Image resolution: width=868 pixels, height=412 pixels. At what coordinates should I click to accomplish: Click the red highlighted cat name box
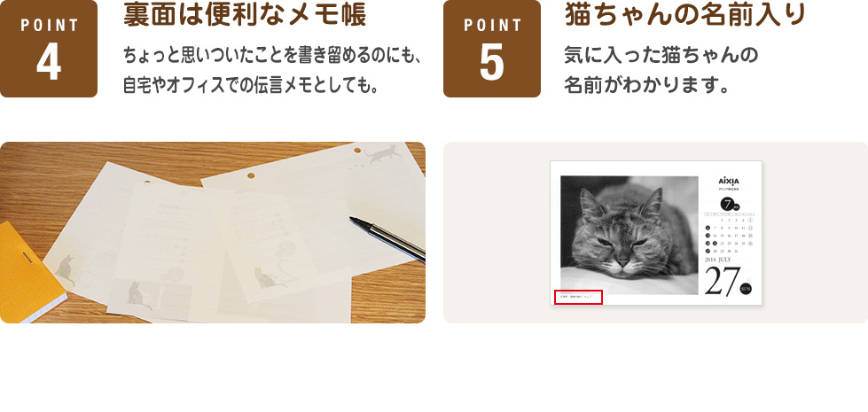(x=578, y=297)
